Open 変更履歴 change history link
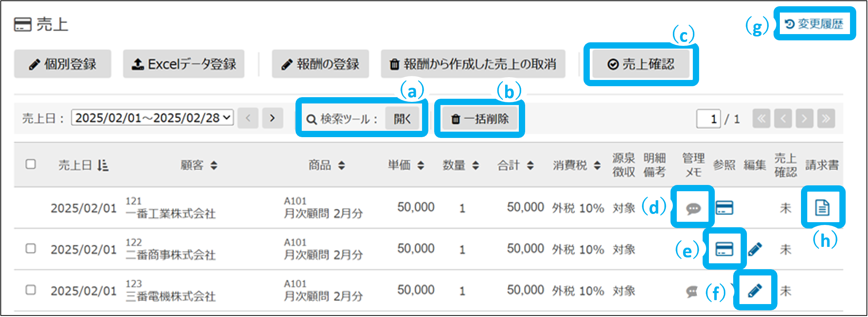Image resolution: width=868 pixels, height=317 pixels. pyautogui.click(x=814, y=24)
